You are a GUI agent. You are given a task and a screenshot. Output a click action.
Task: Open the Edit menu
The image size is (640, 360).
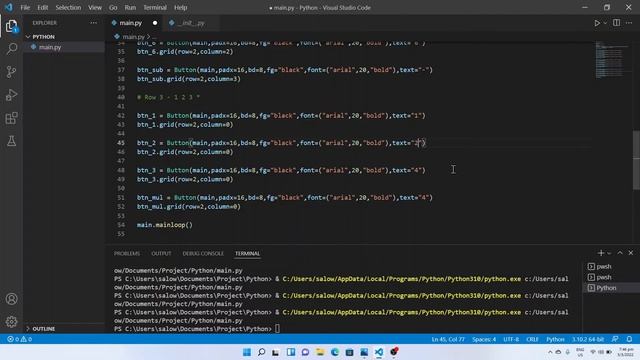(42, 7)
